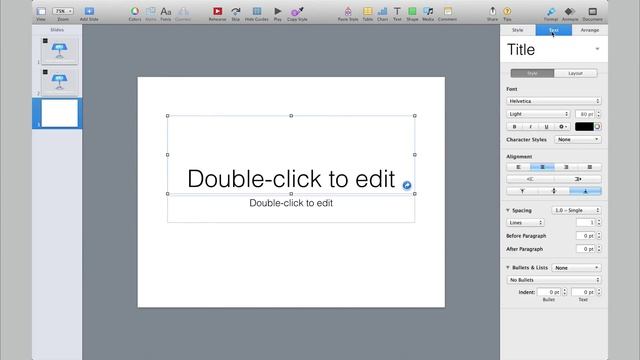
Task: Open the Bullets & Lists None dropdown
Action: (576, 268)
